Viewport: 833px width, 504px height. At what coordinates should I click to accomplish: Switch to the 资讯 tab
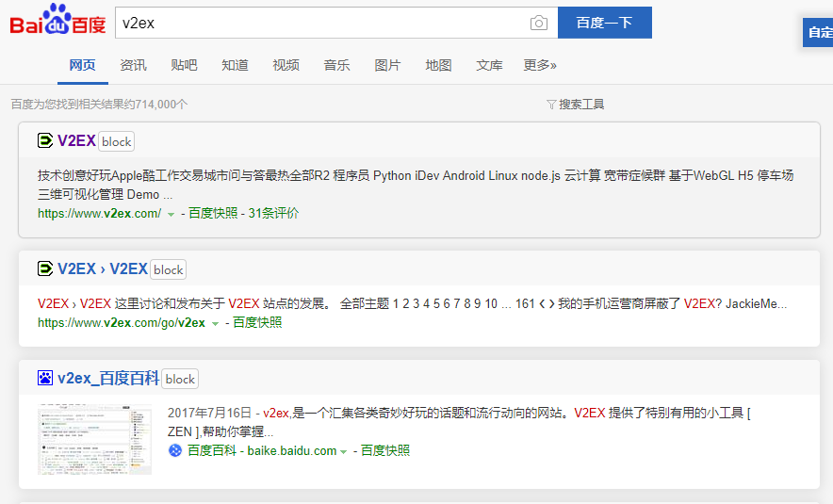[133, 65]
